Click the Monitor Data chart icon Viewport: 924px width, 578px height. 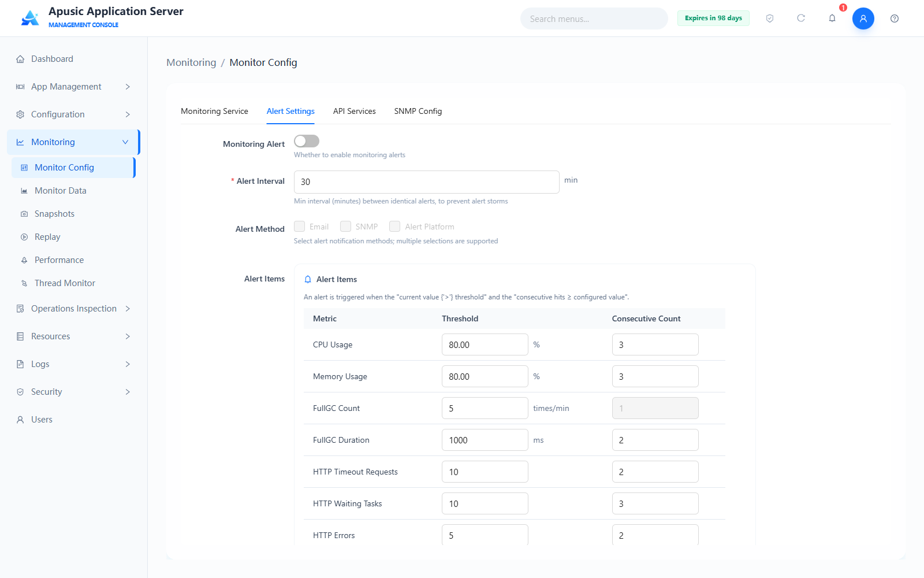(24, 191)
